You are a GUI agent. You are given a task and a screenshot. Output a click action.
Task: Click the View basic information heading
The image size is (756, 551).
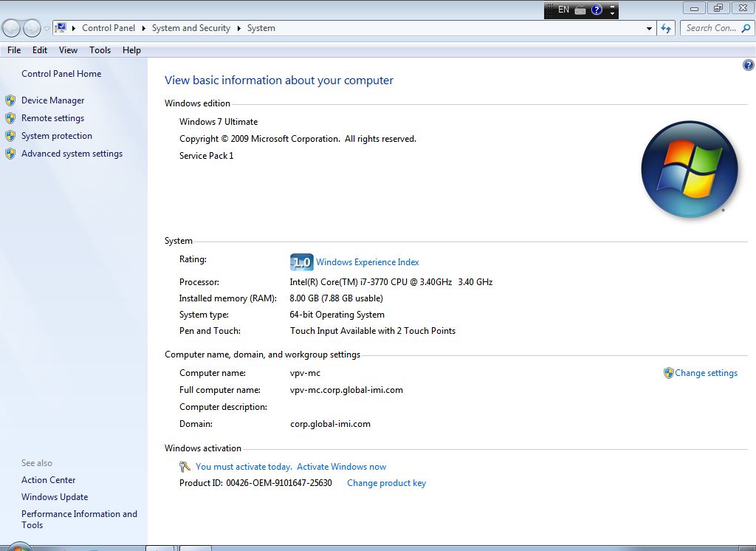click(x=278, y=80)
